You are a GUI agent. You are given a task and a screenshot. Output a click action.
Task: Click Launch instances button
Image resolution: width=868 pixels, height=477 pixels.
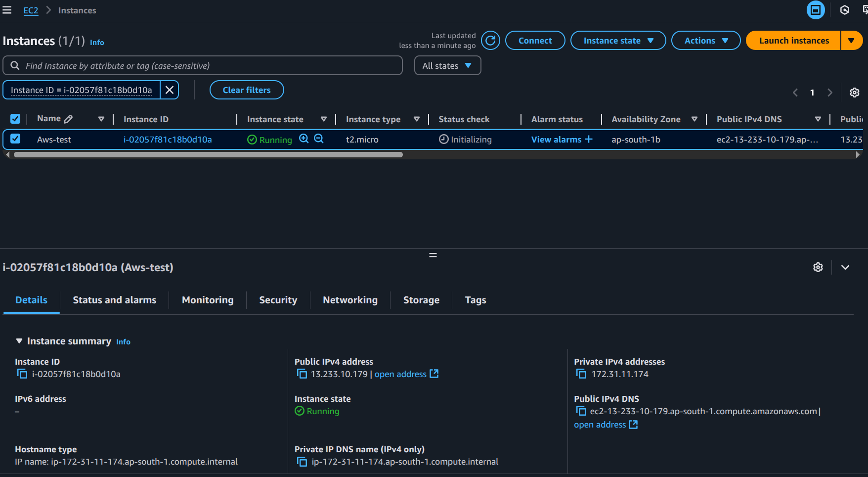click(793, 41)
